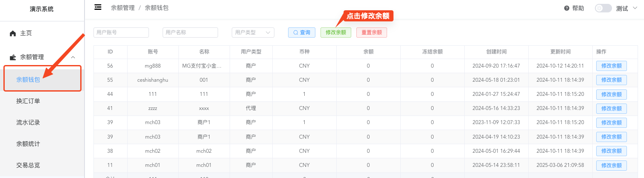
Task: Click the 2023-11-09 12:07:33 creation time
Action: [x=496, y=122]
